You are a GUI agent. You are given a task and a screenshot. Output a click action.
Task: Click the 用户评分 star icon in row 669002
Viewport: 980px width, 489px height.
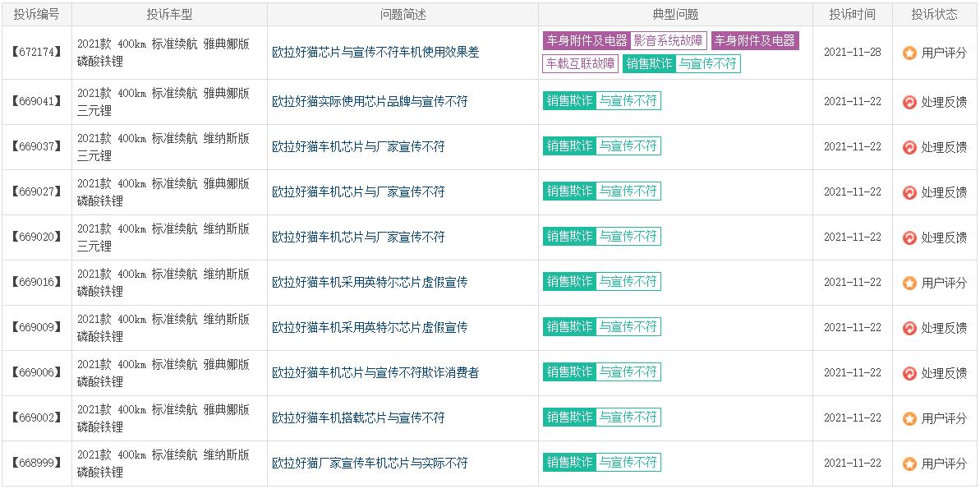(909, 418)
